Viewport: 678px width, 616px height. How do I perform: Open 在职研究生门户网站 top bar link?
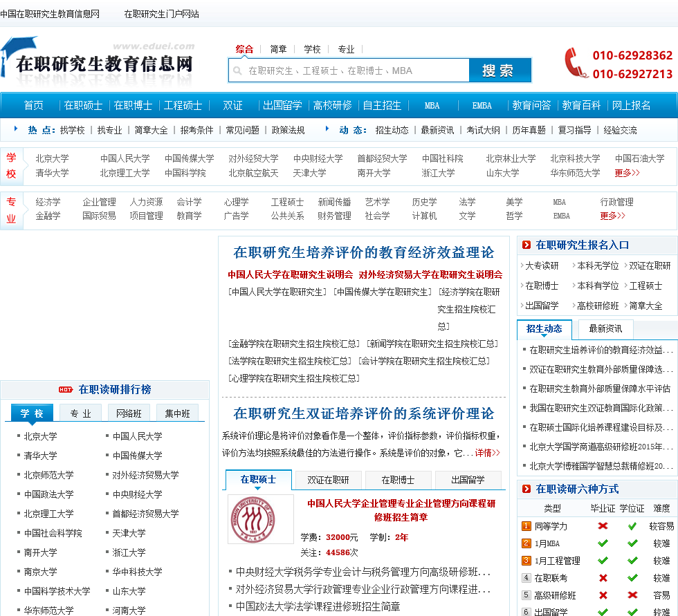tap(161, 14)
